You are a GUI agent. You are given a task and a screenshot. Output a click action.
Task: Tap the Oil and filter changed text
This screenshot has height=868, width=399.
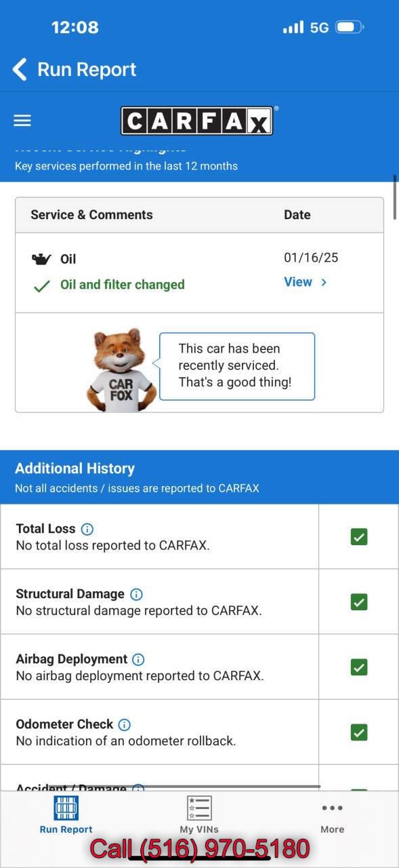[x=123, y=285]
